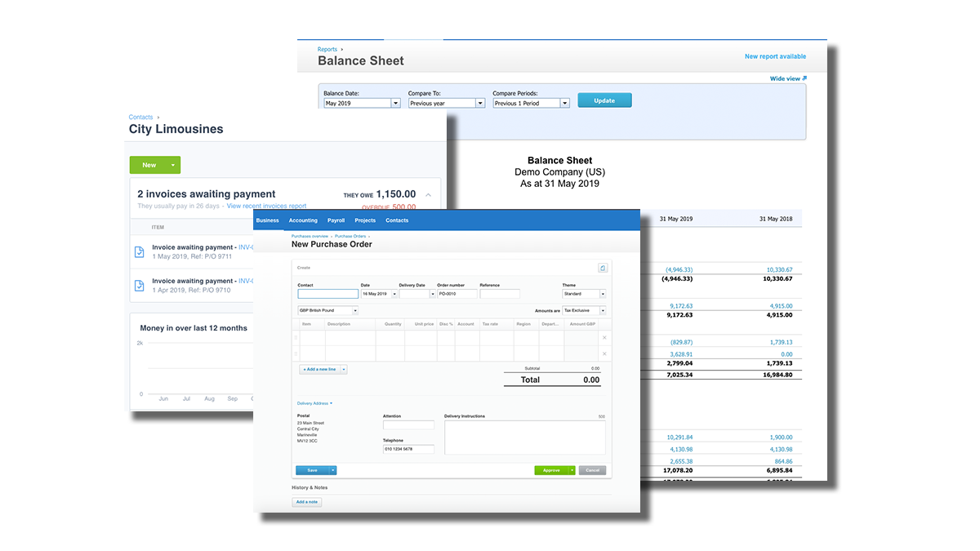Click the 1 Apr 2019 invoice document icon
Screen dimensions: 980x551
(x=140, y=285)
